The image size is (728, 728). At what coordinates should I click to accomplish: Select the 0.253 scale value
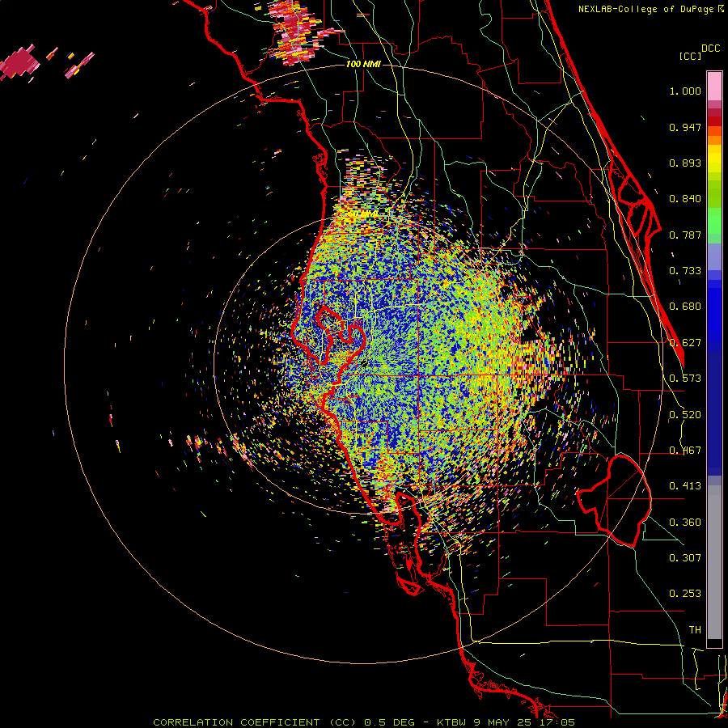tap(685, 594)
